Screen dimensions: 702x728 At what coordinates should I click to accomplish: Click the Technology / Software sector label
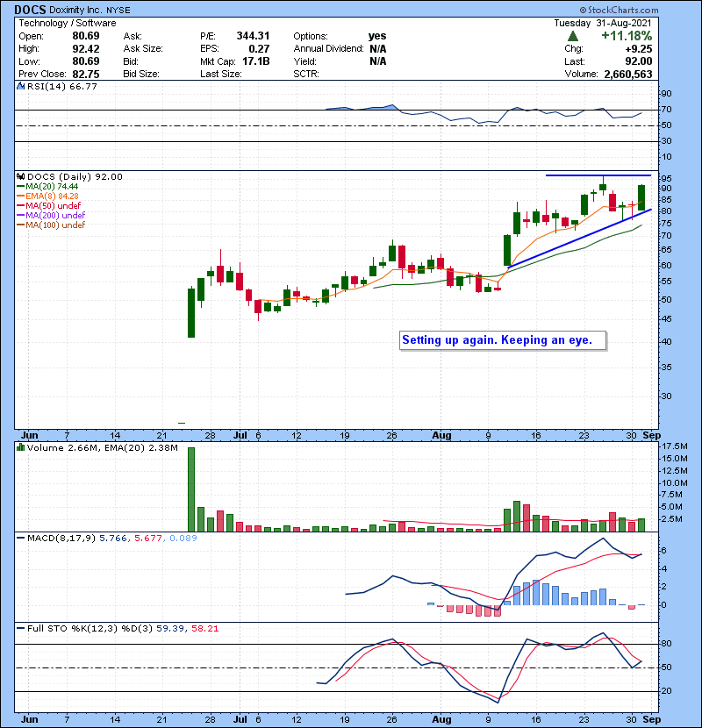pos(68,23)
